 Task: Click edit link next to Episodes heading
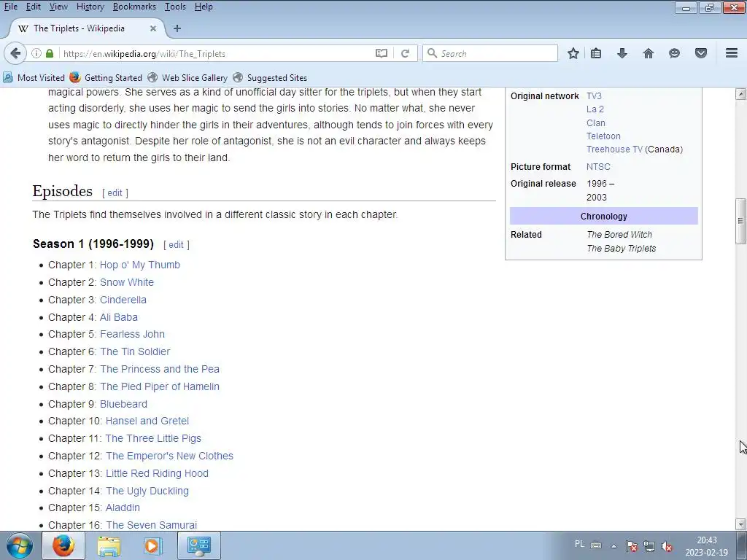point(115,192)
